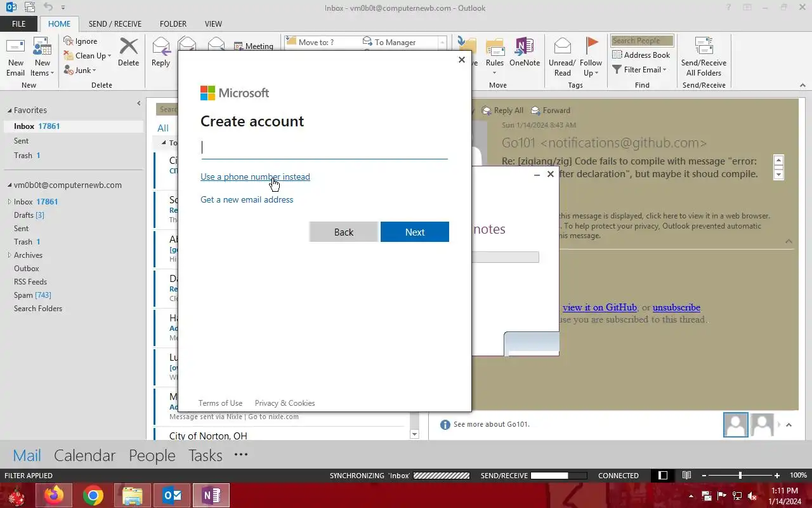Delete the selected message

pyautogui.click(x=128, y=52)
